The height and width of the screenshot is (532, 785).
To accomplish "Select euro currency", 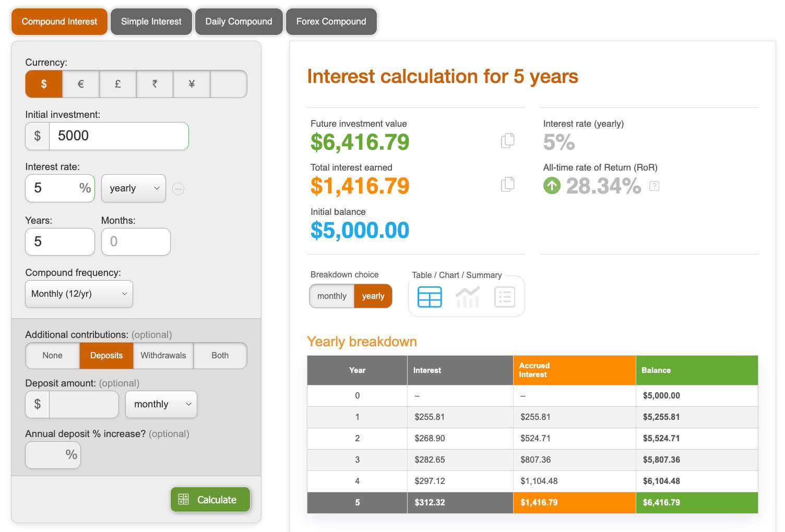I will click(x=81, y=84).
